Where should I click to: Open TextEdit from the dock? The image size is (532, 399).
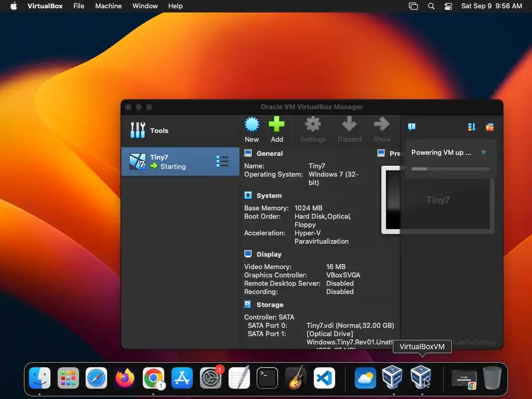coord(239,378)
